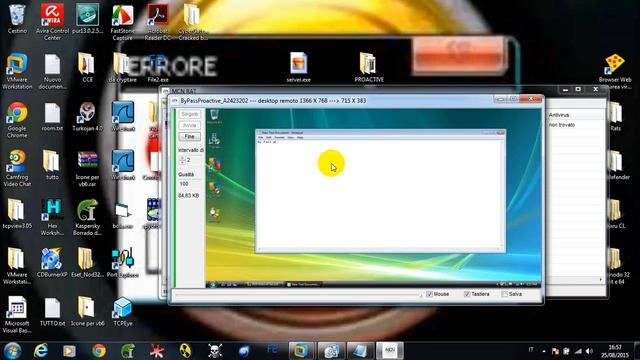
Task: Select the Hex Workshop shortcut
Action: click(x=52, y=217)
